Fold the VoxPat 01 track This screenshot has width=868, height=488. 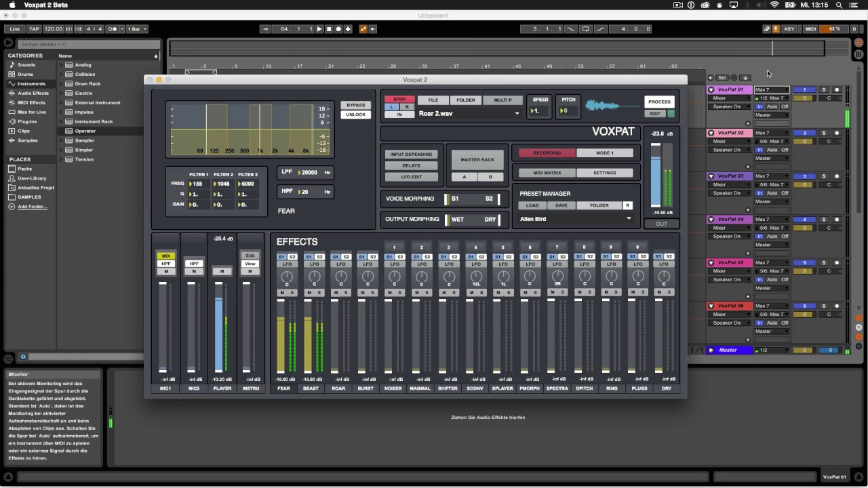click(711, 90)
